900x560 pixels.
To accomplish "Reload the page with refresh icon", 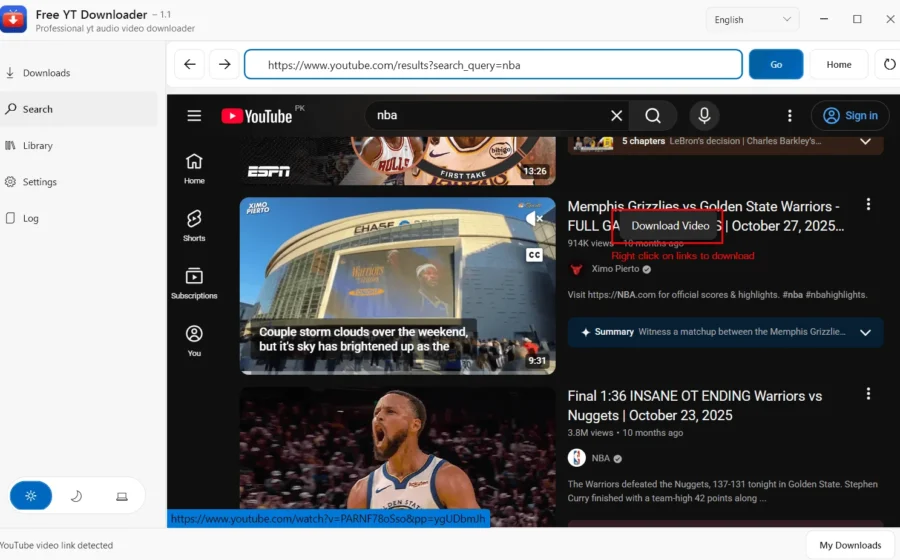I will [889, 64].
